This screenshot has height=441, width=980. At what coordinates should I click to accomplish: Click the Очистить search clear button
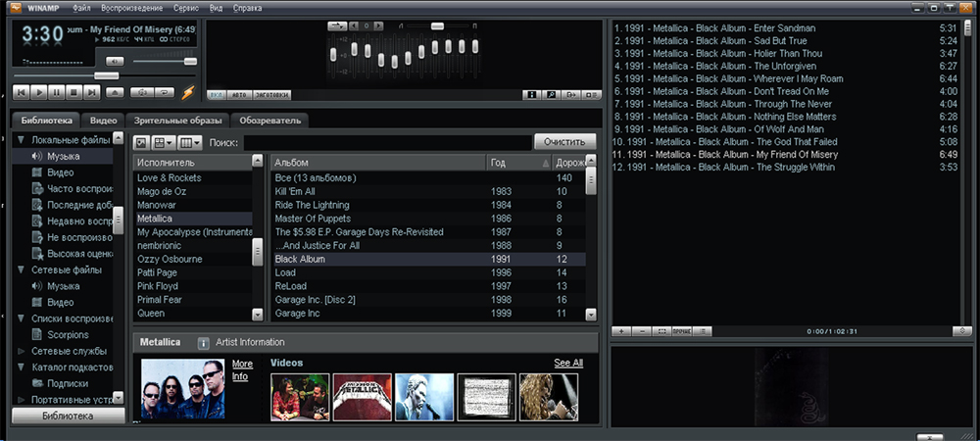pos(564,141)
